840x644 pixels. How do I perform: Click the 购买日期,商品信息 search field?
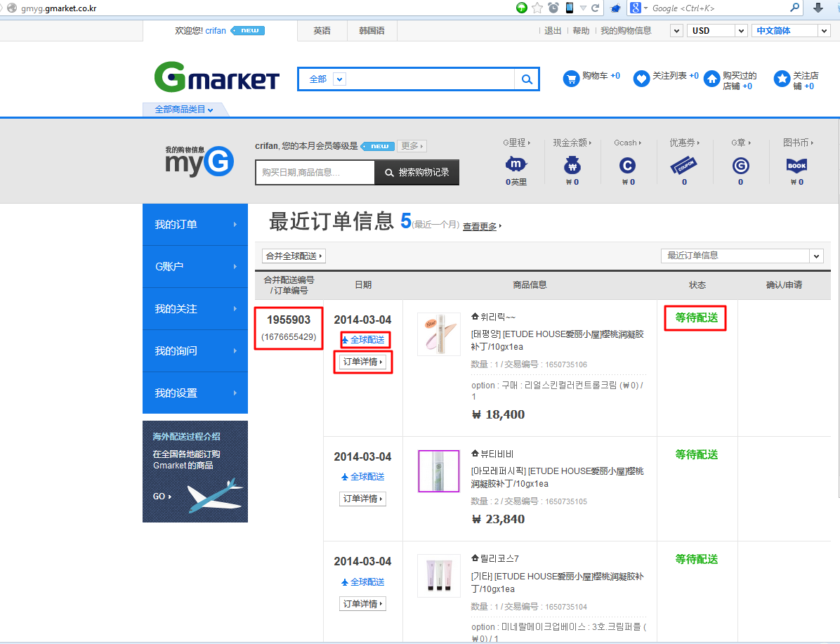315,173
